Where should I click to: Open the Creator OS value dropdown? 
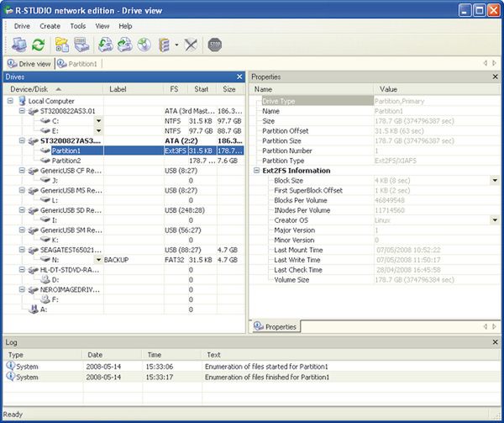click(495, 220)
